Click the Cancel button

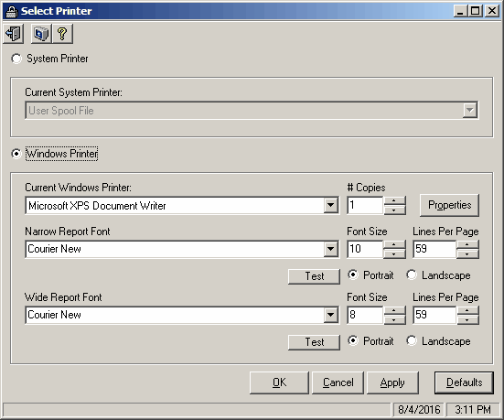click(338, 382)
